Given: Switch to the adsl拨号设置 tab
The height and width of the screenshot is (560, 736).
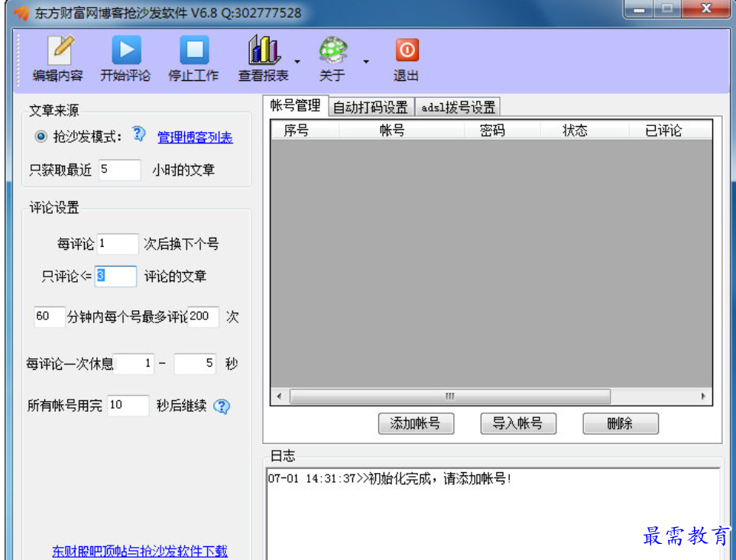Looking at the screenshot, I should coord(458,108).
